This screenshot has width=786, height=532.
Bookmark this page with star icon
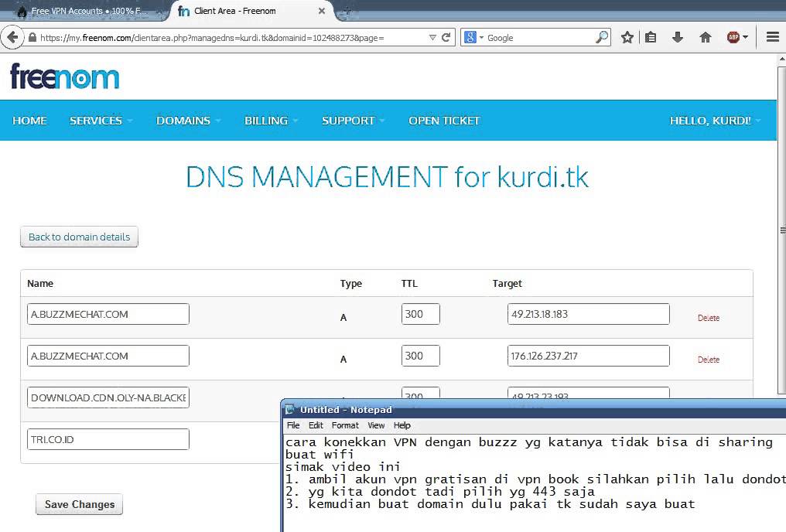coord(627,38)
